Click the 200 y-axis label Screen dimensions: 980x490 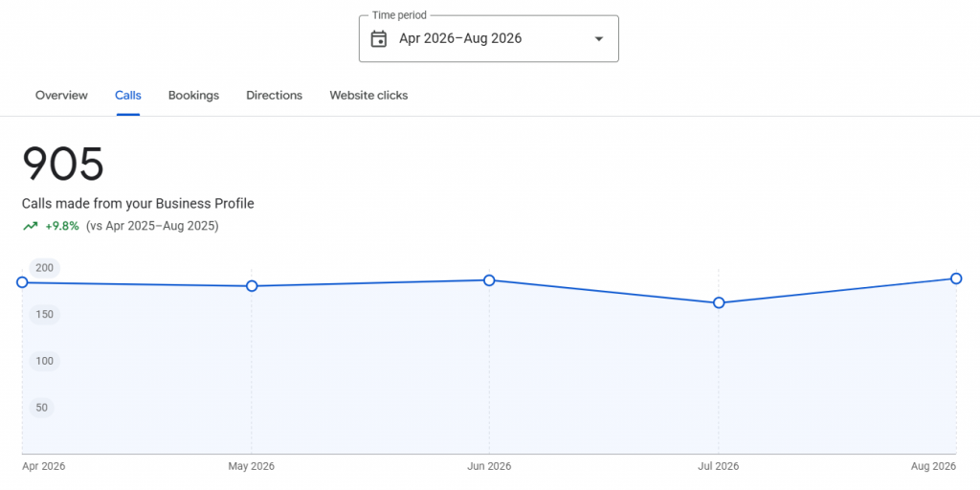(x=44, y=268)
